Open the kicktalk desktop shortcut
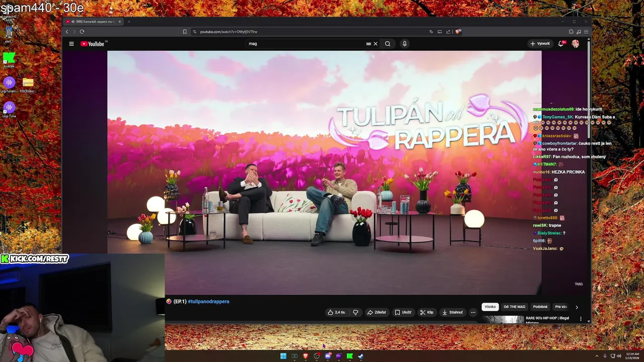 9,60
